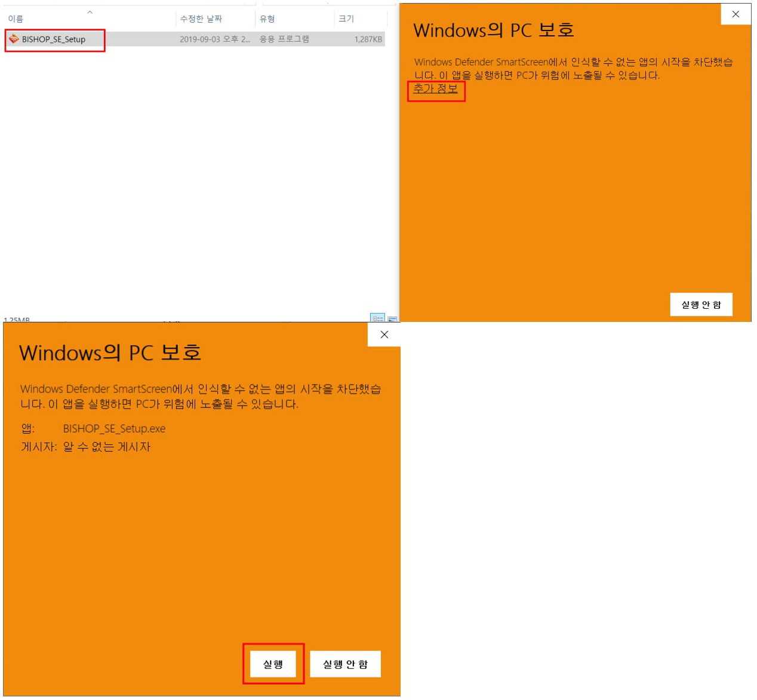
Task: Sort files by 유형 column header
Action: point(267,19)
